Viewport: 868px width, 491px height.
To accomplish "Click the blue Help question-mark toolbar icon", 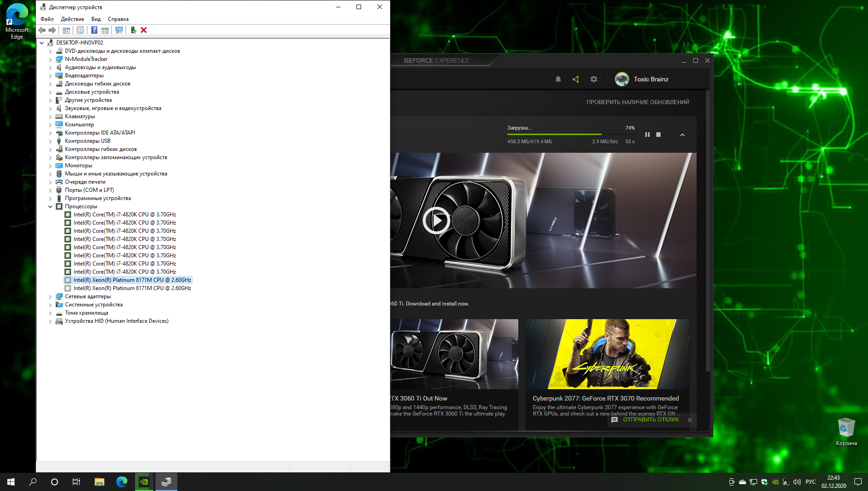I will coord(94,30).
